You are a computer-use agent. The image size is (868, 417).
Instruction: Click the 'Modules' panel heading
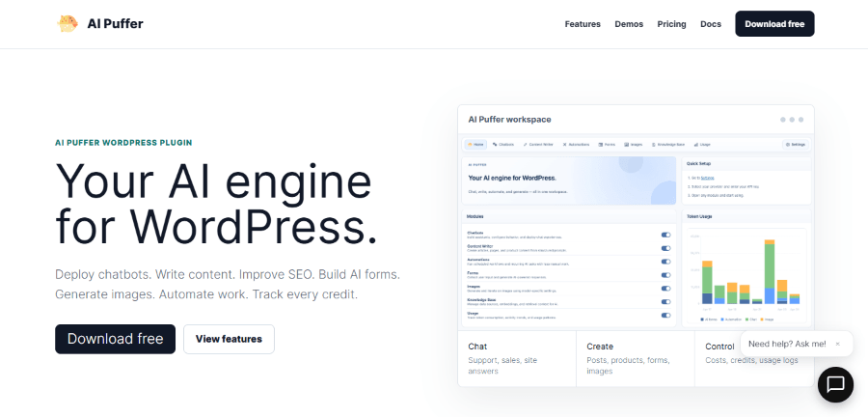(x=475, y=216)
